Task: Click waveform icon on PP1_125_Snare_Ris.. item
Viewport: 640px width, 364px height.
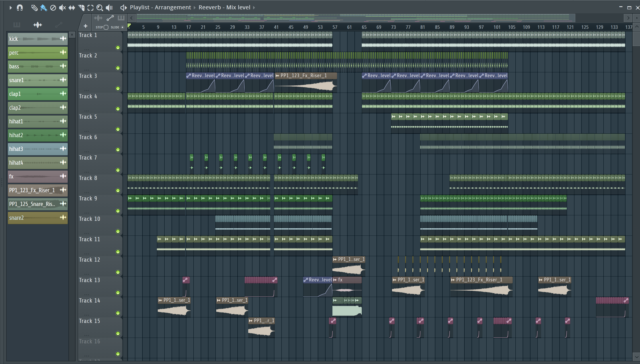Action: coord(63,204)
